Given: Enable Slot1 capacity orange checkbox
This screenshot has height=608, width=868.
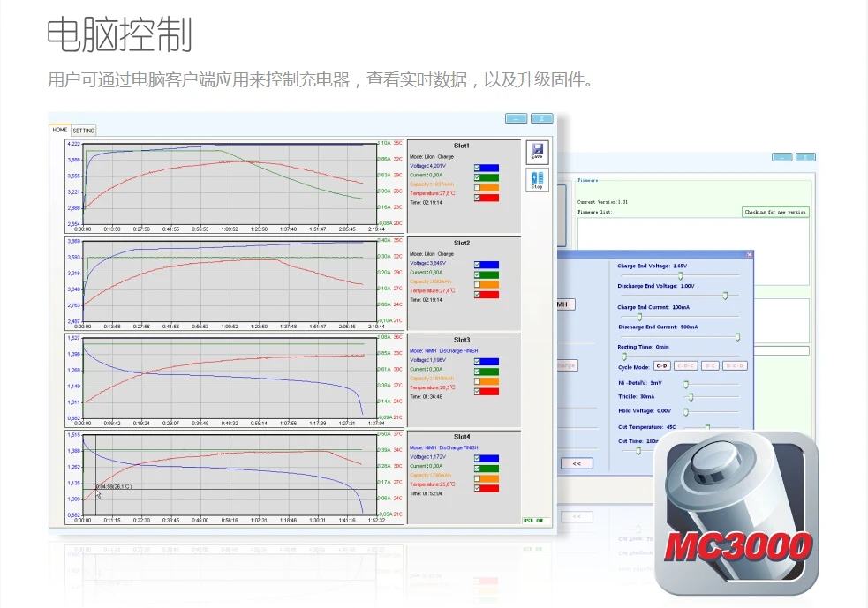Looking at the screenshot, I should pyautogui.click(x=477, y=188).
